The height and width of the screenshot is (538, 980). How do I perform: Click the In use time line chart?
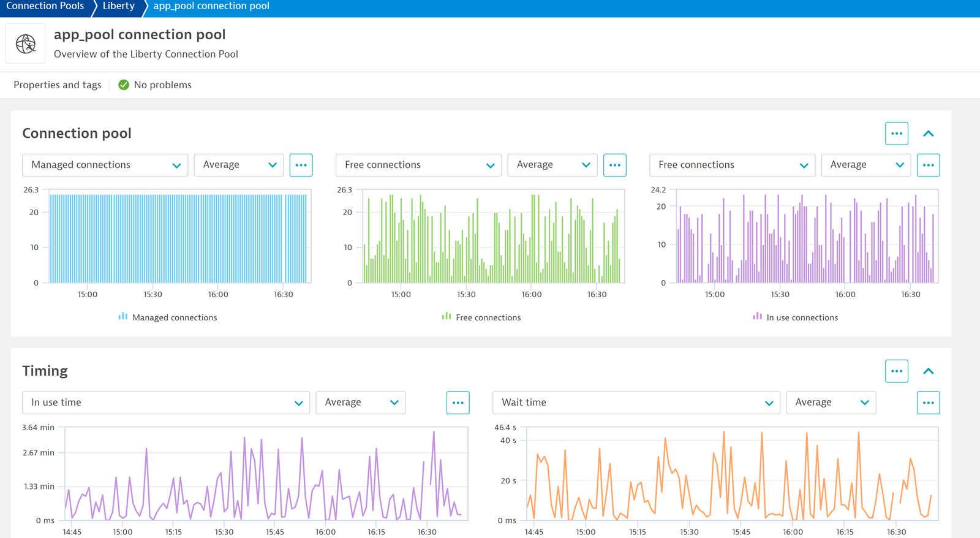(x=266, y=474)
